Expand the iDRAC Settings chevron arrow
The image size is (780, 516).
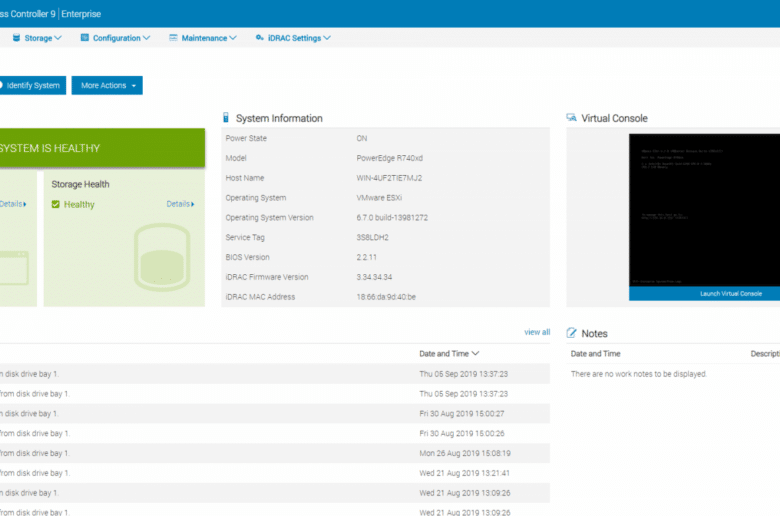point(327,38)
